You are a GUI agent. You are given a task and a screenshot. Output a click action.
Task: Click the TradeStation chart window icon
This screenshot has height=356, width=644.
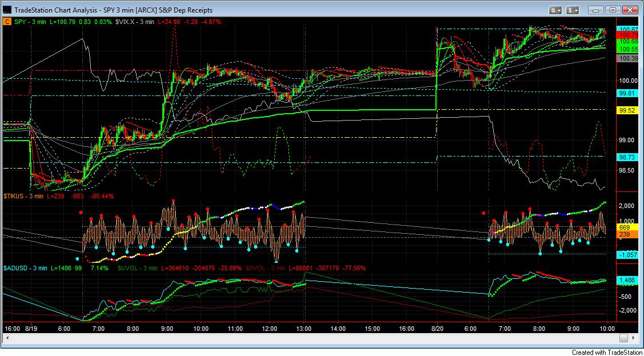click(7, 10)
